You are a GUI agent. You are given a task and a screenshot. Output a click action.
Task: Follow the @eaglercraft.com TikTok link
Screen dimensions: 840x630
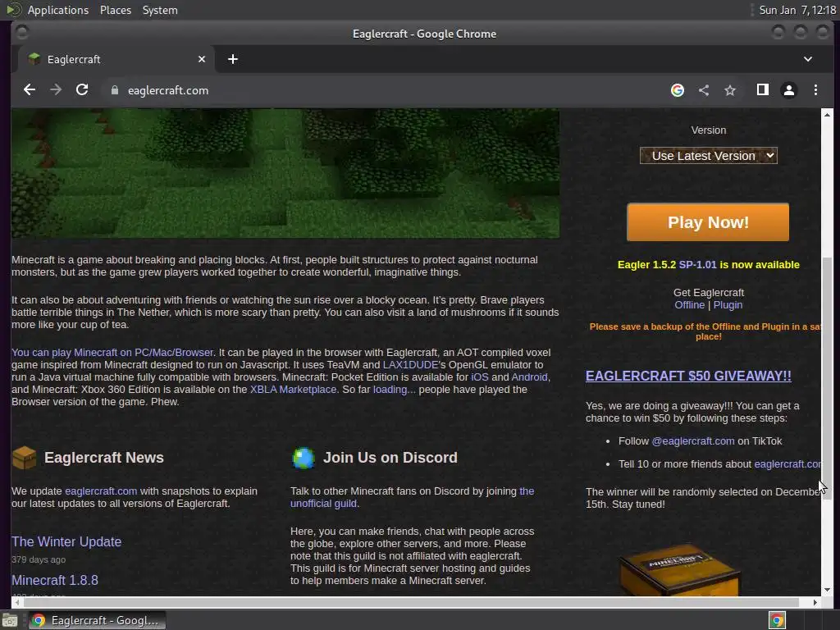pos(692,441)
